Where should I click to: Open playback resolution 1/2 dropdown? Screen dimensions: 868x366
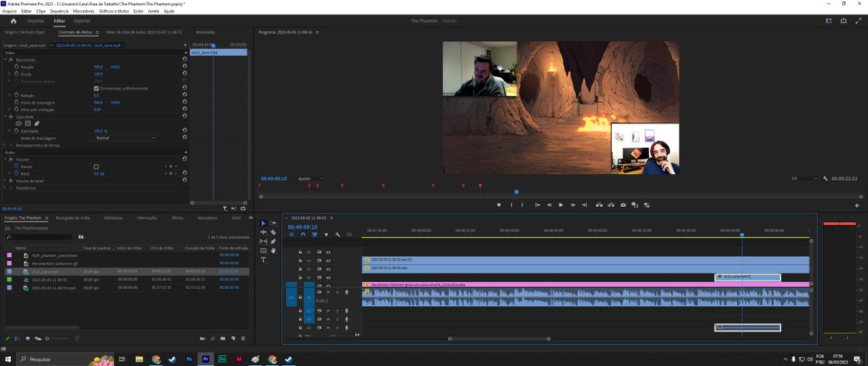[x=804, y=178]
